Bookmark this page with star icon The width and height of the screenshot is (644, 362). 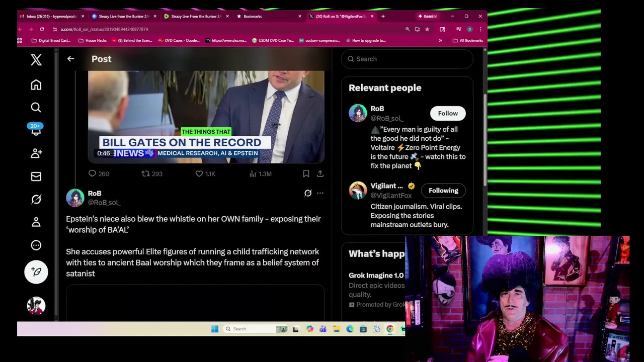click(427, 29)
